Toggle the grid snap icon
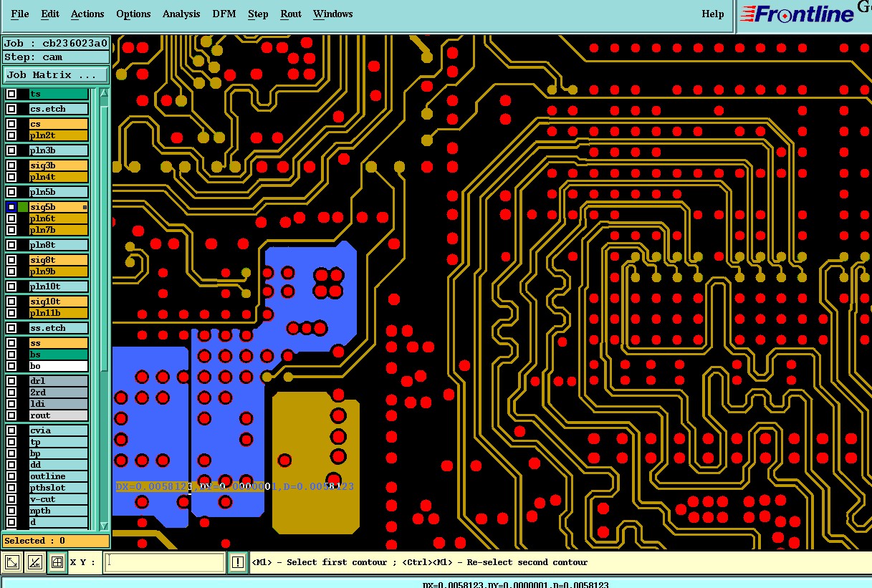The width and height of the screenshot is (872, 588). (57, 562)
